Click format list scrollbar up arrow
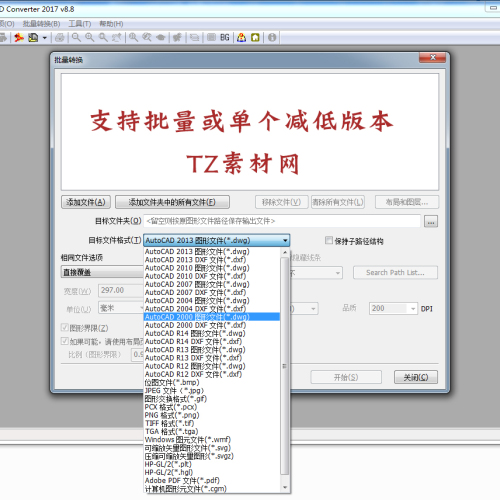The width and height of the screenshot is (500, 500). tap(285, 252)
